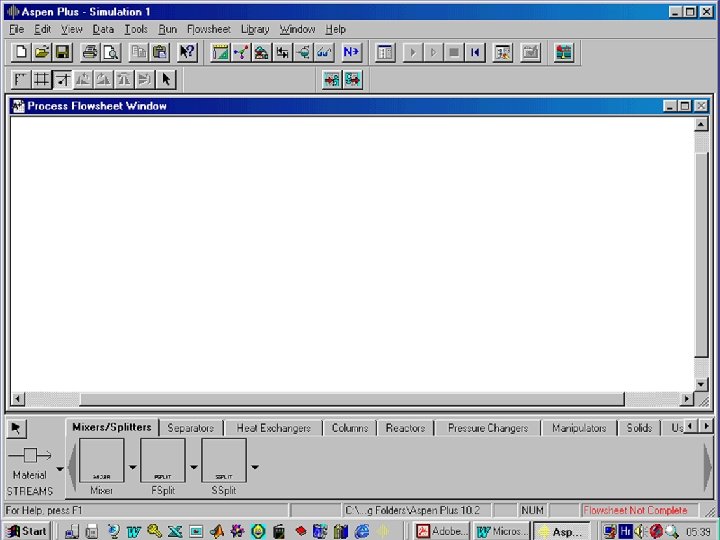Open the Window menu
Screen dimensions: 720x540
pyautogui.click(x=297, y=29)
